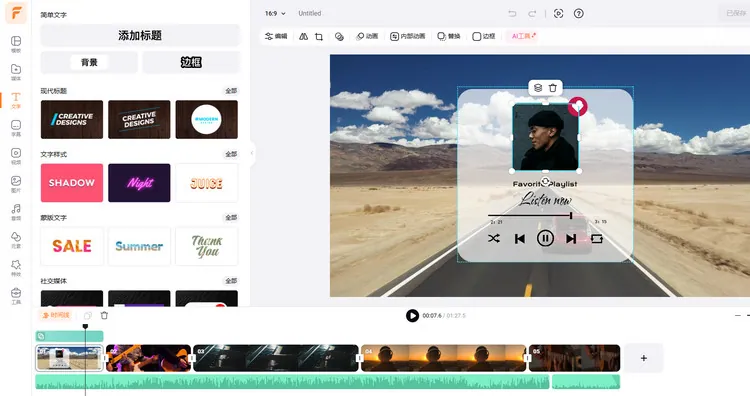Screen dimensions: 750x396
Task: Delete the selected element via the floating trash icon
Action: 553,88
